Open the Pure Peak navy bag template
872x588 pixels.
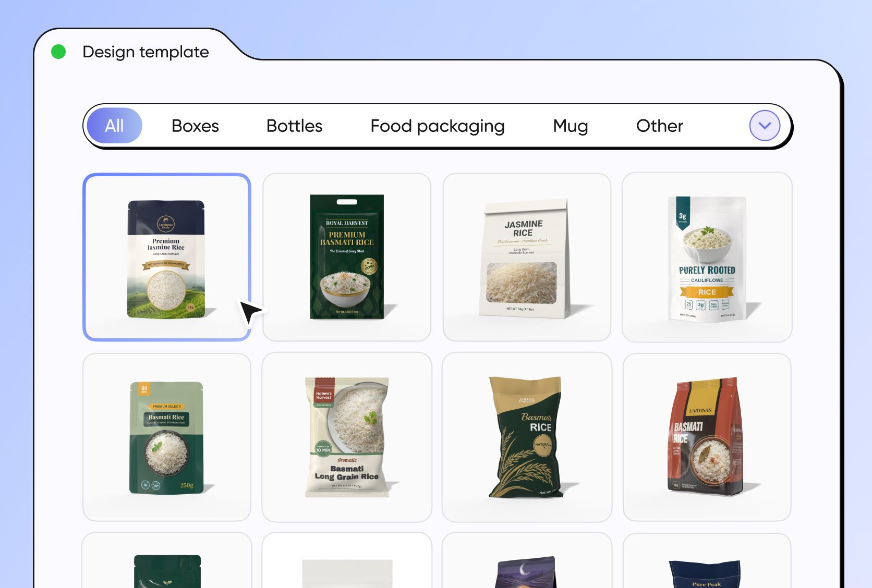pos(707,561)
